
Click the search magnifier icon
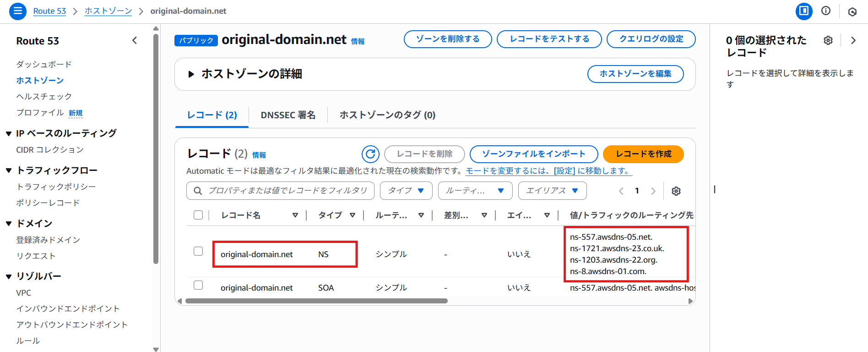pyautogui.click(x=198, y=191)
